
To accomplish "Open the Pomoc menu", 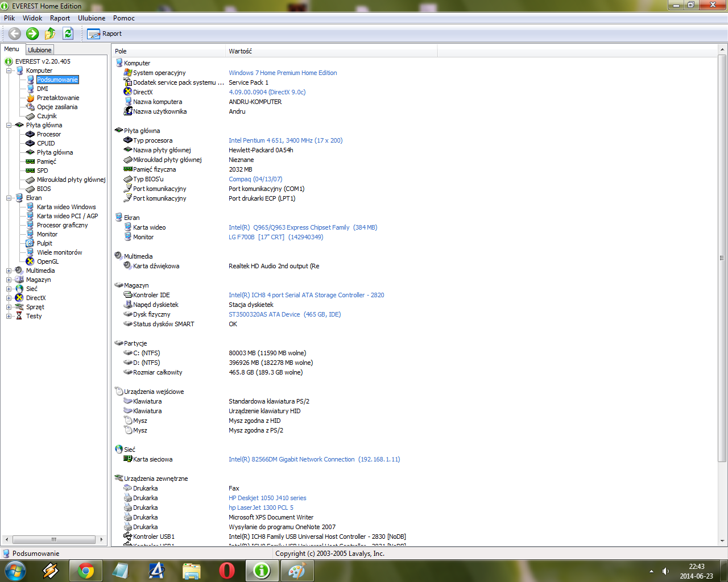I will pyautogui.click(x=124, y=18).
